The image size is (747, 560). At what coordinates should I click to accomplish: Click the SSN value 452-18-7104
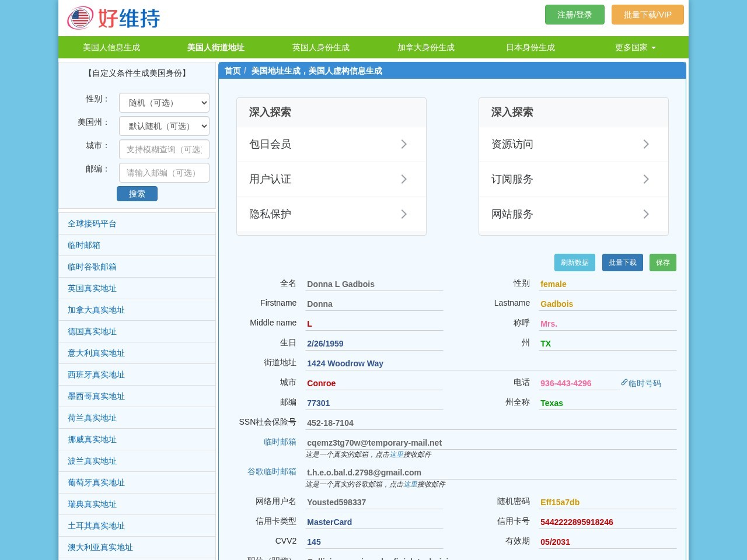pos(330,423)
